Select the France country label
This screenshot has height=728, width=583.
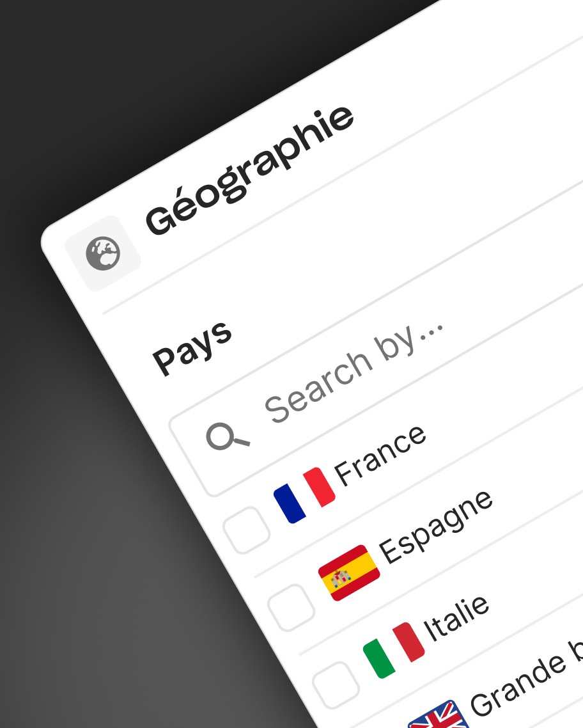(x=380, y=455)
